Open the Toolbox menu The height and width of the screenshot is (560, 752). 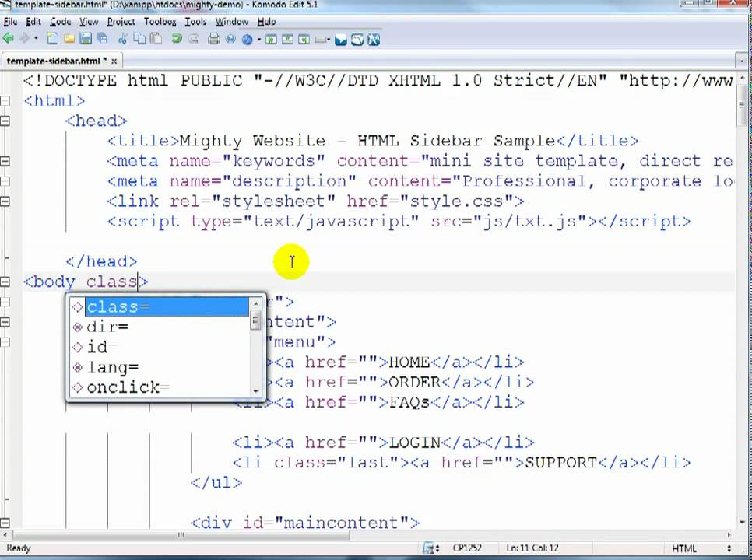[x=160, y=22]
